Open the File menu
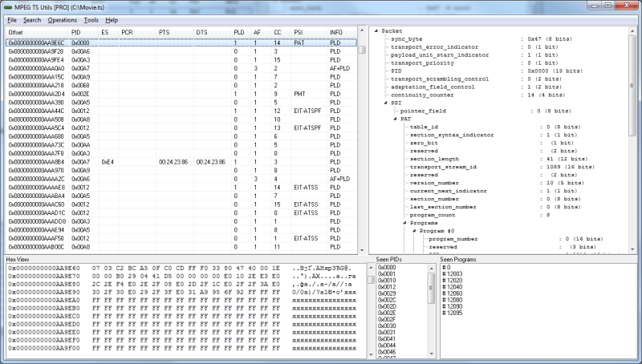Image resolution: width=642 pixels, height=364 pixels. tap(12, 20)
